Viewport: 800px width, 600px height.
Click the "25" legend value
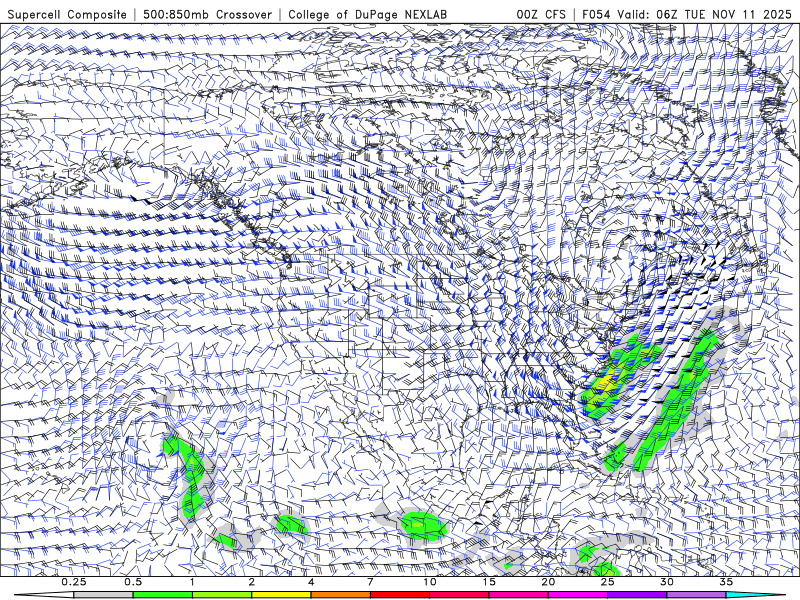pyautogui.click(x=608, y=582)
